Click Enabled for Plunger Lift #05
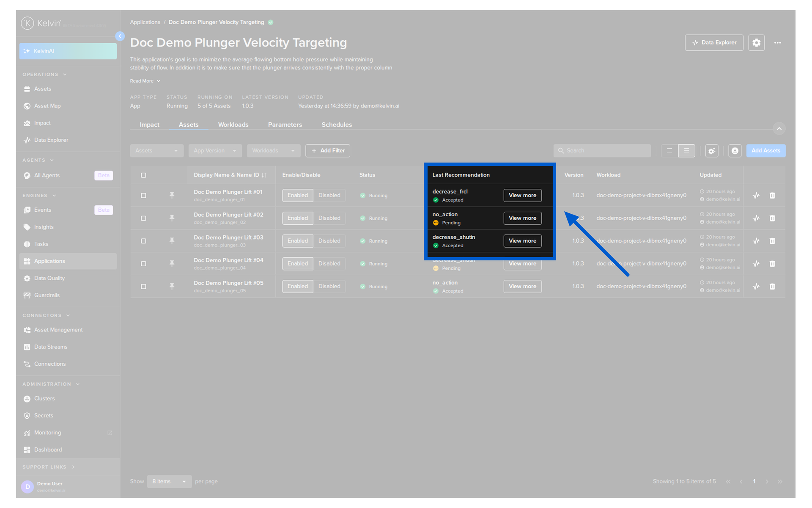The image size is (812, 508). [298, 287]
